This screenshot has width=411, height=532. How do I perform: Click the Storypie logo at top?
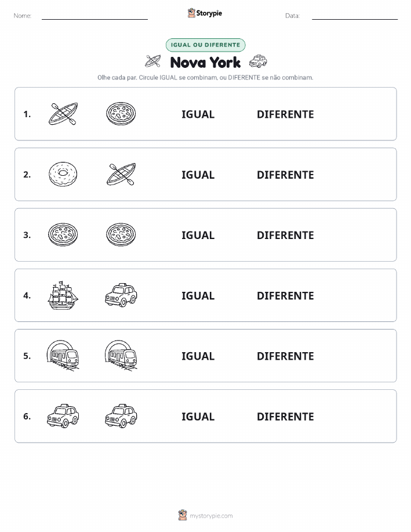(205, 13)
